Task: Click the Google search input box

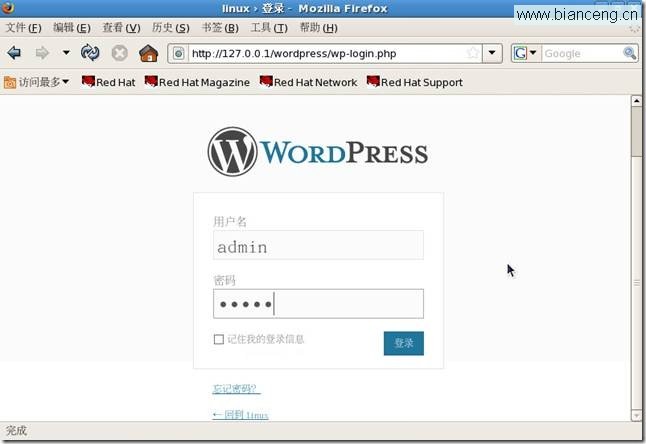Action: point(582,54)
